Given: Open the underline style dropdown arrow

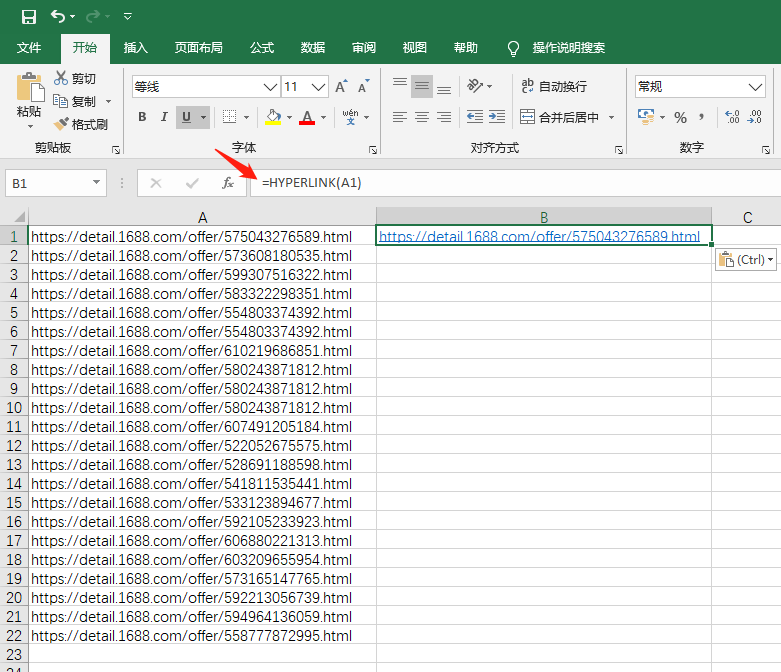Looking at the screenshot, I should pos(203,118).
